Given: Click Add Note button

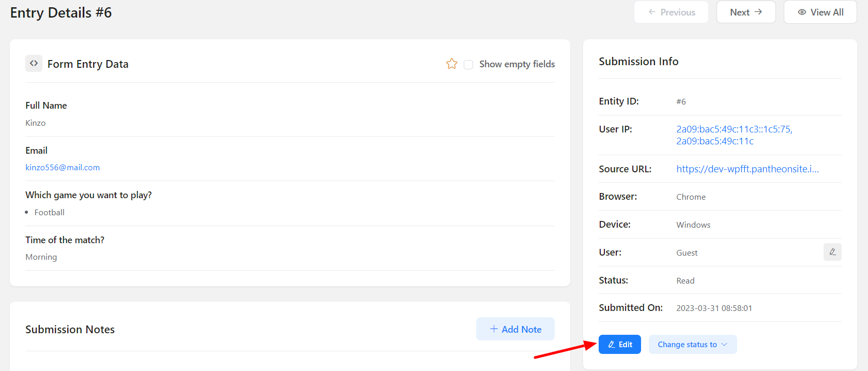Looking at the screenshot, I should point(515,329).
